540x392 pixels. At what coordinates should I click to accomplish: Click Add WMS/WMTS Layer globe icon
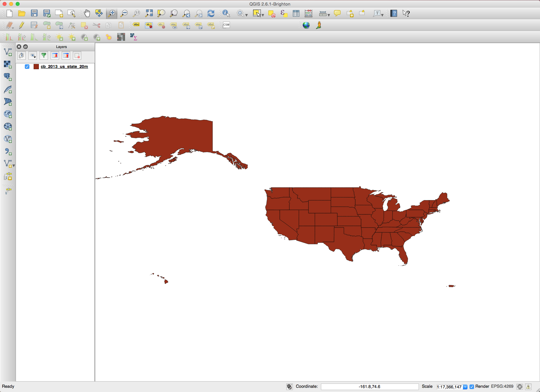8,114
